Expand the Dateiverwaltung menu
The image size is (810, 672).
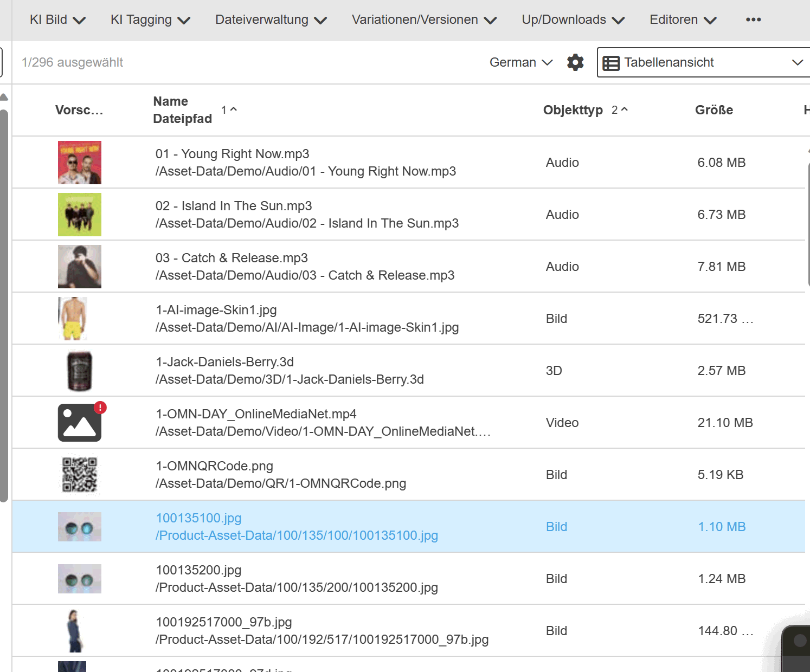(x=271, y=20)
